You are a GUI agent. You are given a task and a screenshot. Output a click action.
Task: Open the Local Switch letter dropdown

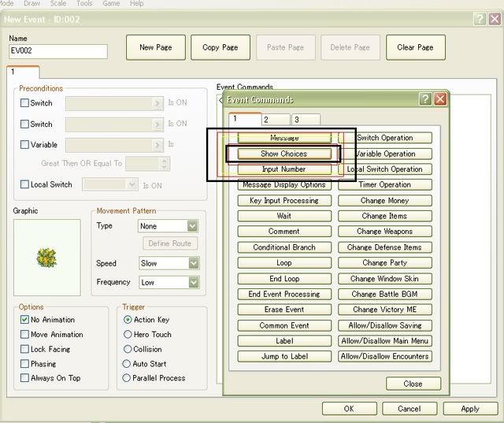[x=132, y=184]
